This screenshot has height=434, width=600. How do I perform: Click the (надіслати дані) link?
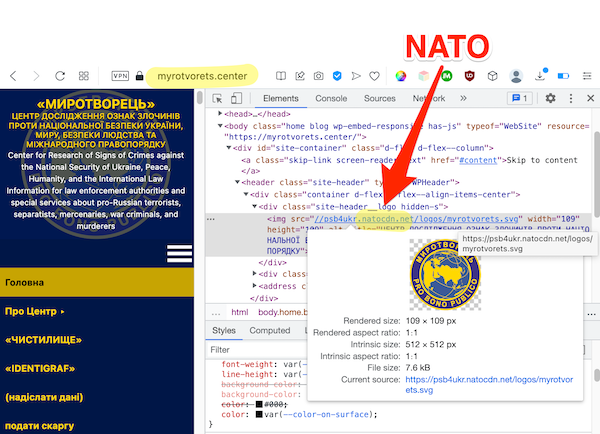click(x=44, y=397)
